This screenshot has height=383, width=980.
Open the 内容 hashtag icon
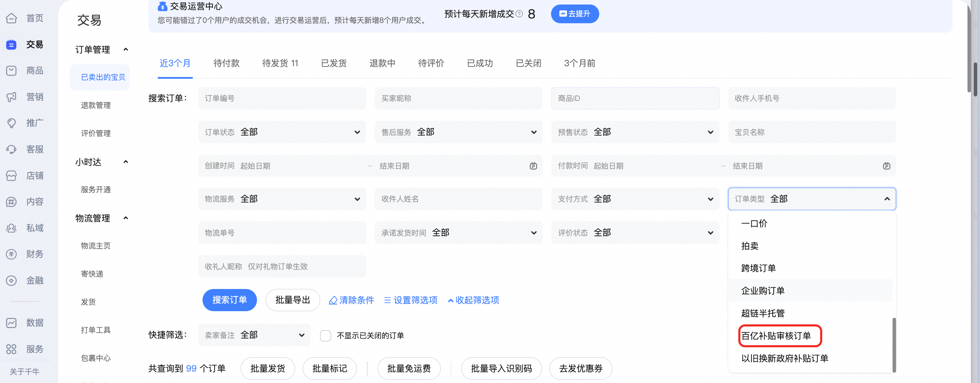(11, 202)
